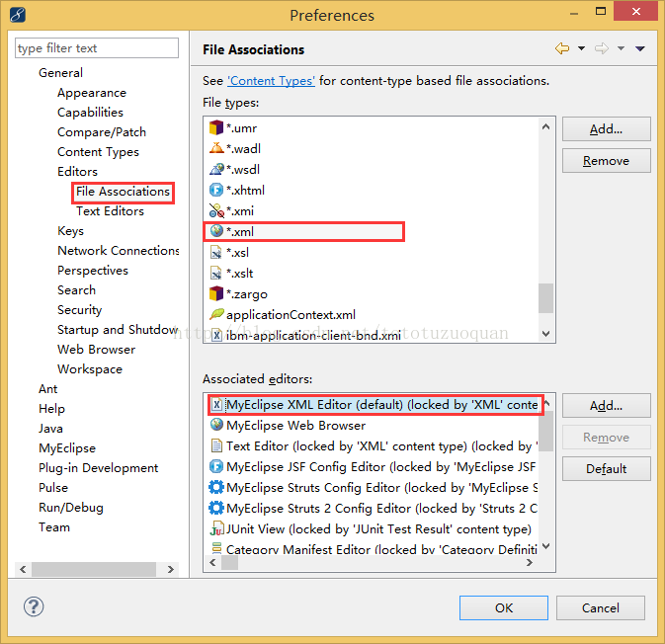The width and height of the screenshot is (665, 644).
Task: Select the MyEclipse preferences category
Action: click(x=67, y=448)
